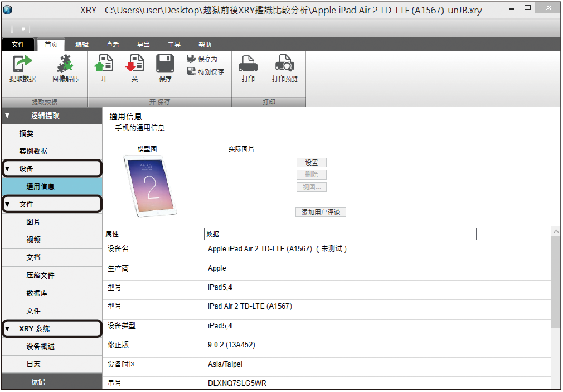Click the XRY globe application icon
The width and height of the screenshot is (563, 392).
coord(8,9)
